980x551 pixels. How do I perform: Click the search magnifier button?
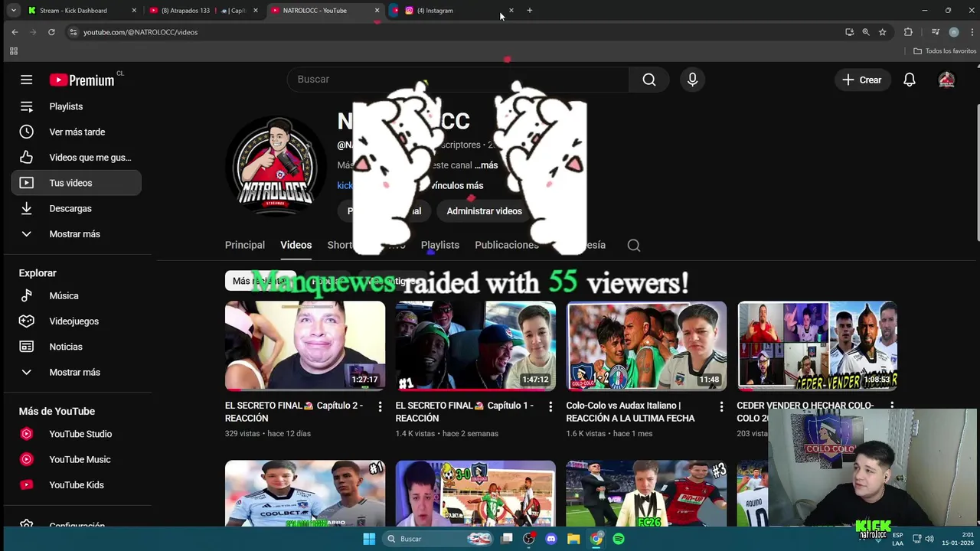coord(649,80)
